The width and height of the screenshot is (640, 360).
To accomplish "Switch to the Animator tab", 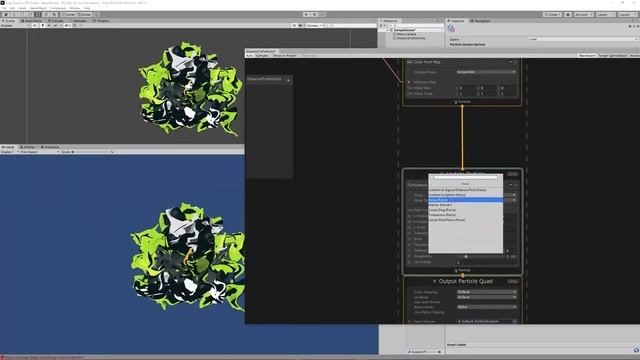I will coord(78,21).
